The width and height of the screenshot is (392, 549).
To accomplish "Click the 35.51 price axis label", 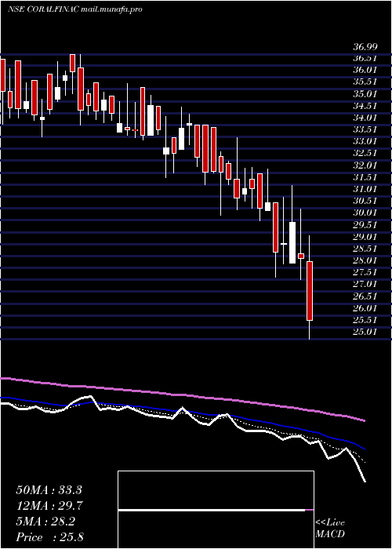I will [x=364, y=82].
